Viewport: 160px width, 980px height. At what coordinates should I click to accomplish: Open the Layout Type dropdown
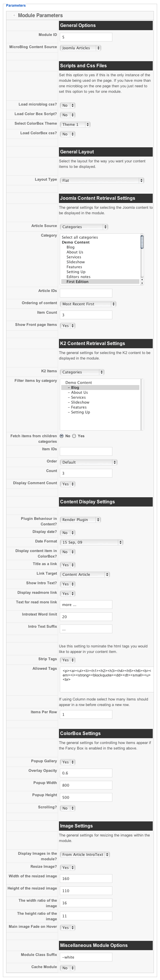[x=102, y=180]
